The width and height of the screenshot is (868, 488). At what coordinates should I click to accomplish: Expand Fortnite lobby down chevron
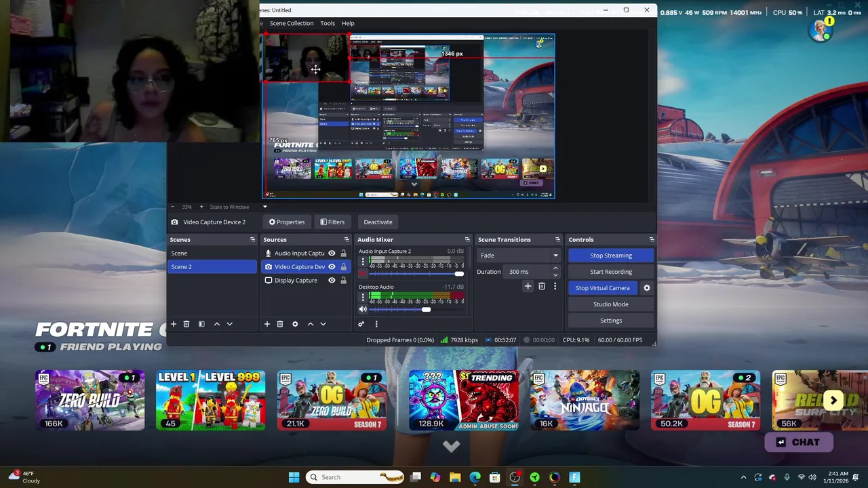click(x=452, y=446)
